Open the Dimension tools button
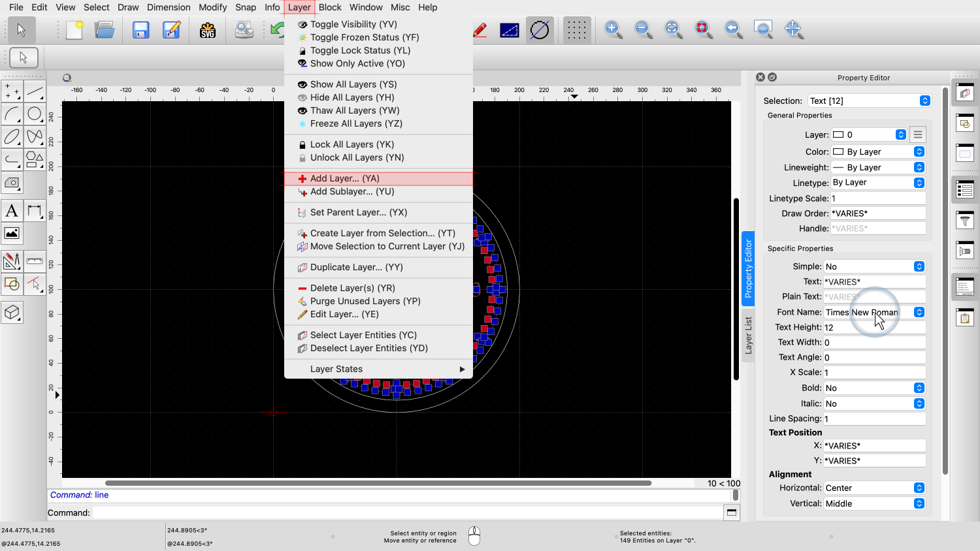This screenshot has height=551, width=980. (x=35, y=211)
